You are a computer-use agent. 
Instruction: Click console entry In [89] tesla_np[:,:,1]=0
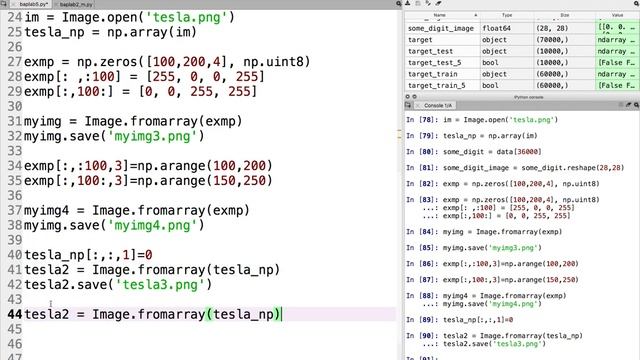(460, 320)
